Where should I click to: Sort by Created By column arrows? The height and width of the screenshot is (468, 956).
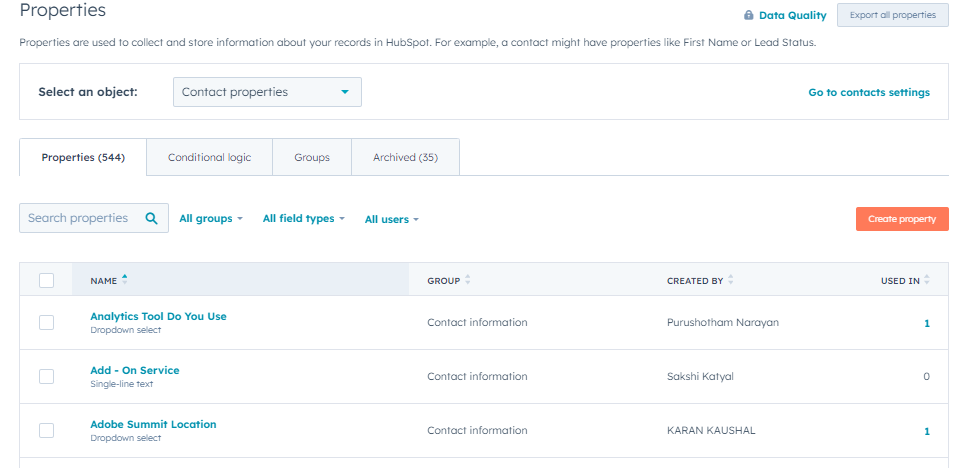731,280
